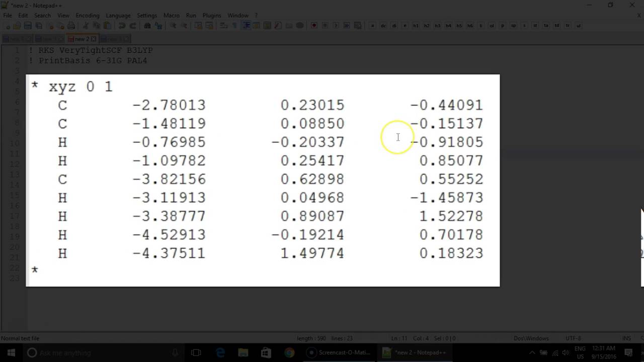Toggle synchronize vertical scrolling icon
Screen dimensions: 644x362
pos(198,26)
